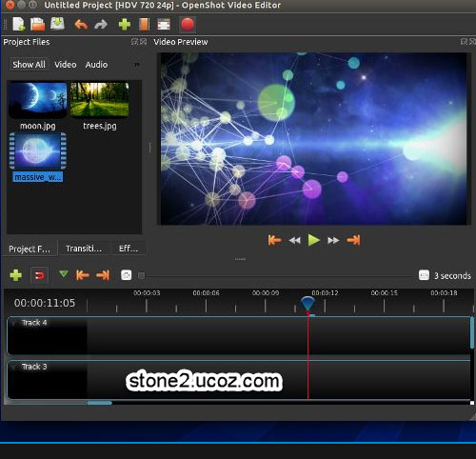Select the Audio filter
This screenshot has height=459, width=476.
click(96, 65)
